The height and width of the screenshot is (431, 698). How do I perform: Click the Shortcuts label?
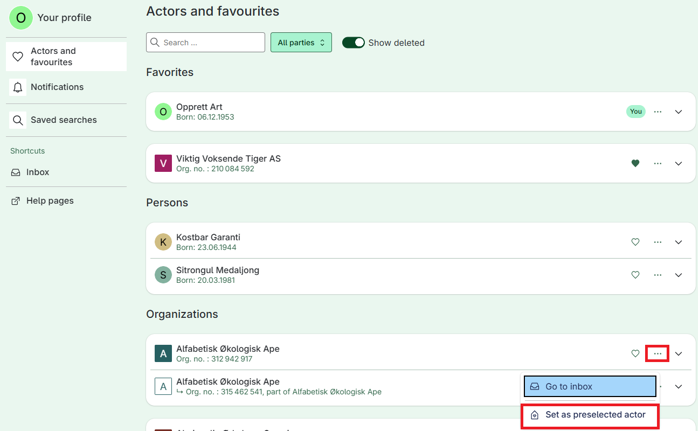[x=28, y=151]
